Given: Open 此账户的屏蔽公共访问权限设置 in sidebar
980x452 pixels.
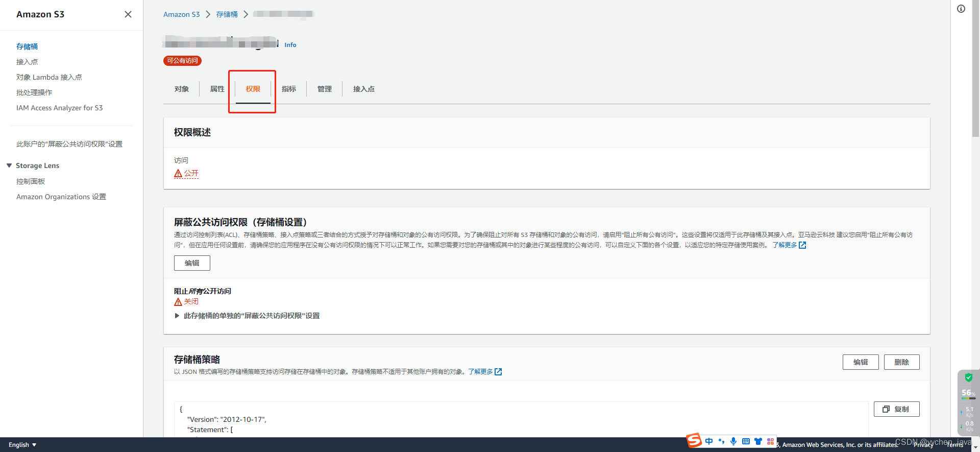Looking at the screenshot, I should [x=69, y=144].
